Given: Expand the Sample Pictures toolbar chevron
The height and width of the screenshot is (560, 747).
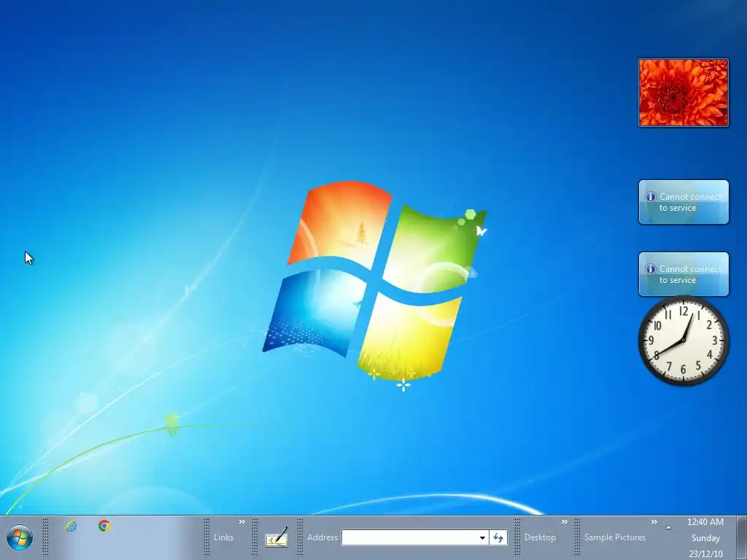Looking at the screenshot, I should click(654, 522).
